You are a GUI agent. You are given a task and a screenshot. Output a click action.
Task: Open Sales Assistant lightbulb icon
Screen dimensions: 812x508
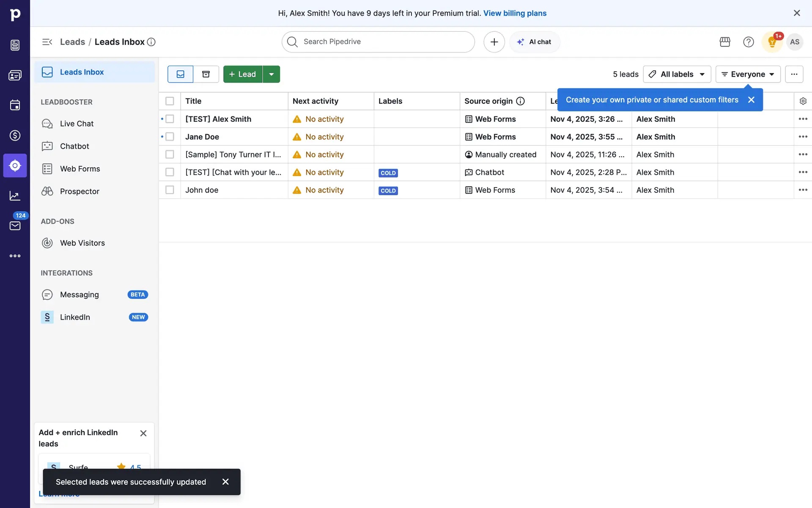coord(772,42)
